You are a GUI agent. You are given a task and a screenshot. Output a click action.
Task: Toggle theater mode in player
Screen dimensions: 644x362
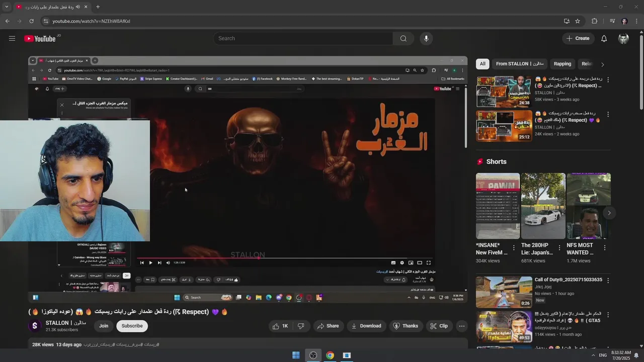click(420, 262)
